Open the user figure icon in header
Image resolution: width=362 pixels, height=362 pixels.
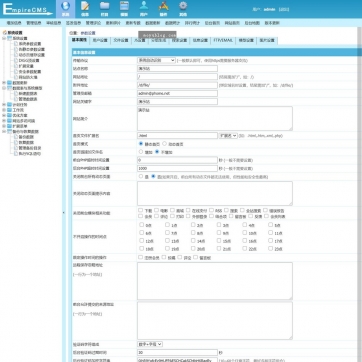(x=144, y=9)
